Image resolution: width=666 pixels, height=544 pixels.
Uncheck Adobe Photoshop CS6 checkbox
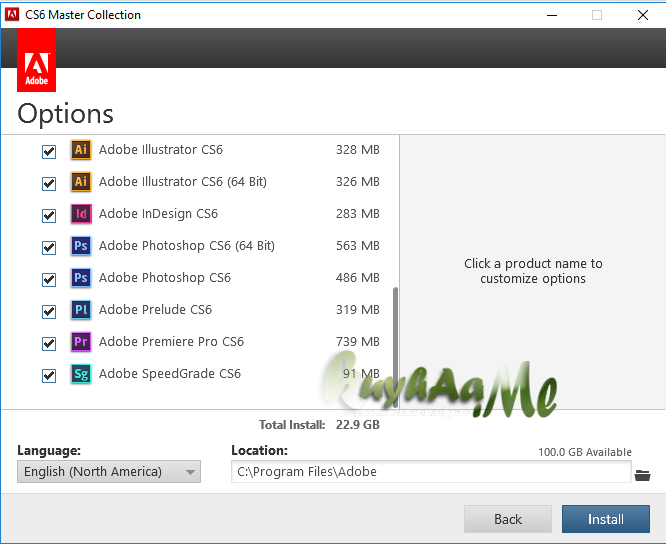(49, 280)
